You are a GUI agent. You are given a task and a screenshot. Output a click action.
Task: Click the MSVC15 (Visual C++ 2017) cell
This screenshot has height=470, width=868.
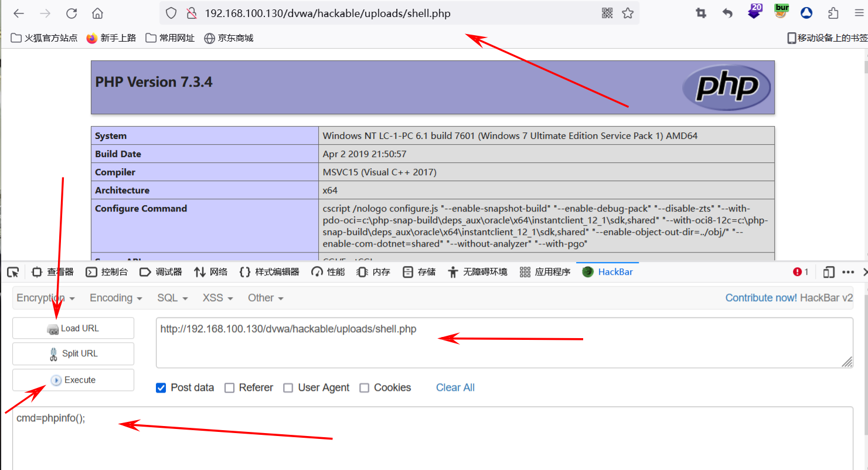[x=547, y=172]
